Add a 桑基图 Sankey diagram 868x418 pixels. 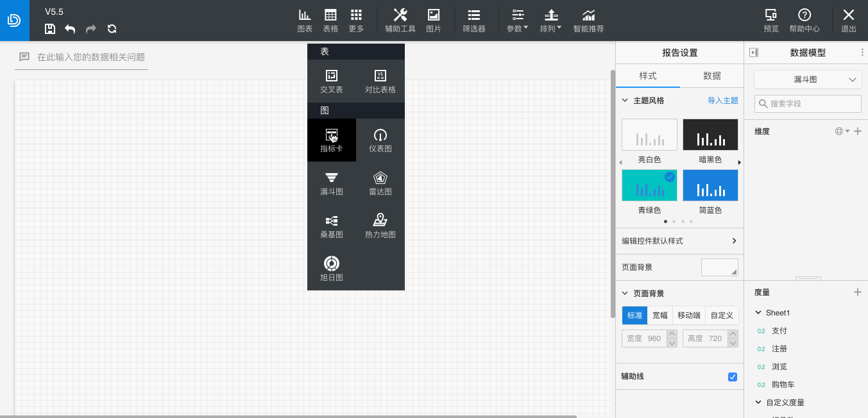pos(332,226)
